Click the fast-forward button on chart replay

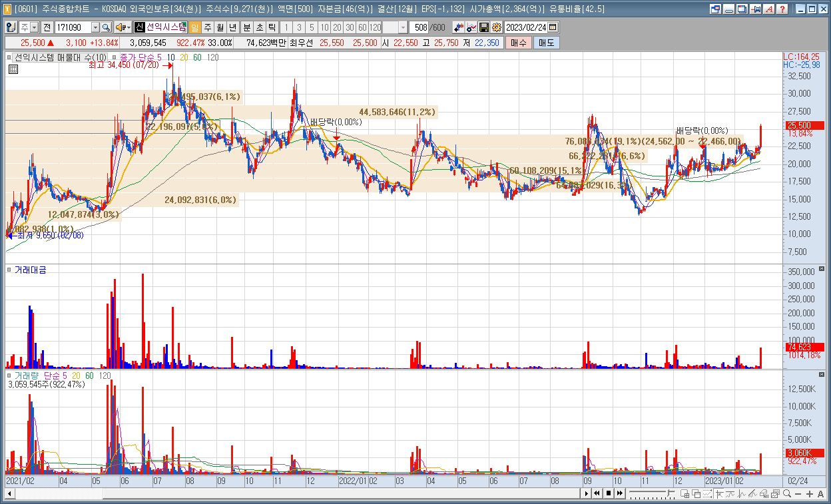pos(620,493)
